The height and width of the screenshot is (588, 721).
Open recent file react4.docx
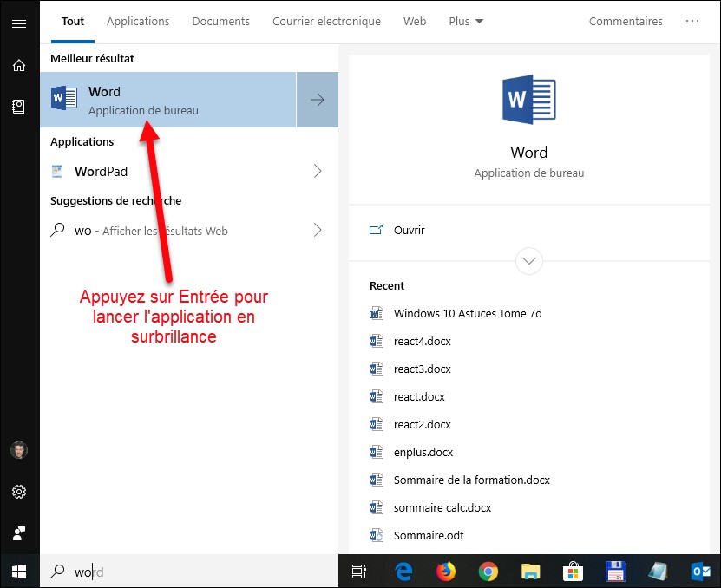click(422, 342)
